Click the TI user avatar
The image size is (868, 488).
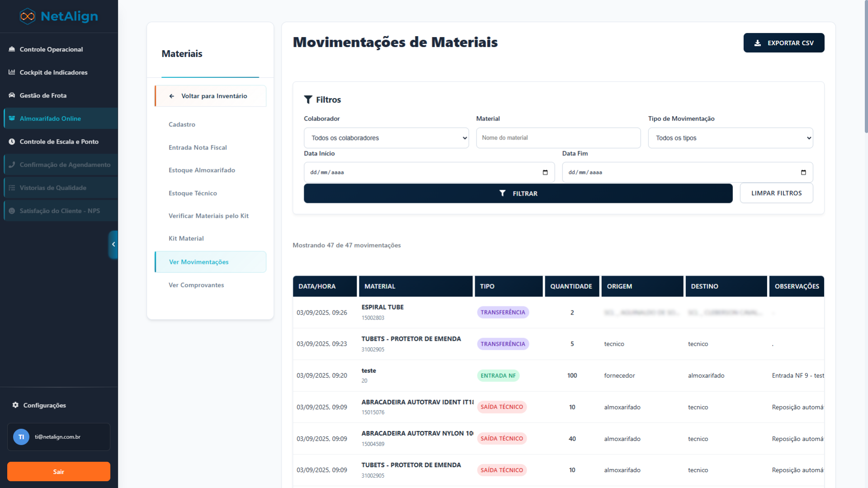tap(21, 437)
